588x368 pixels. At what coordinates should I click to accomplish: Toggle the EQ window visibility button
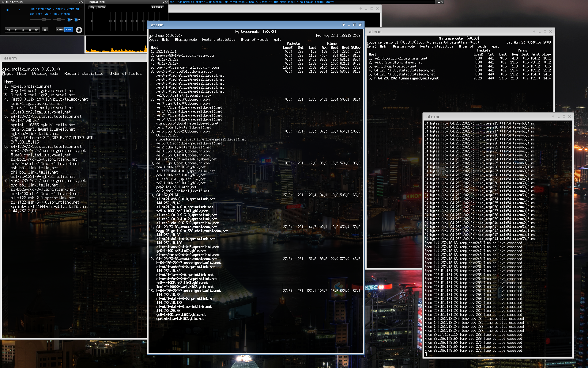70,20
